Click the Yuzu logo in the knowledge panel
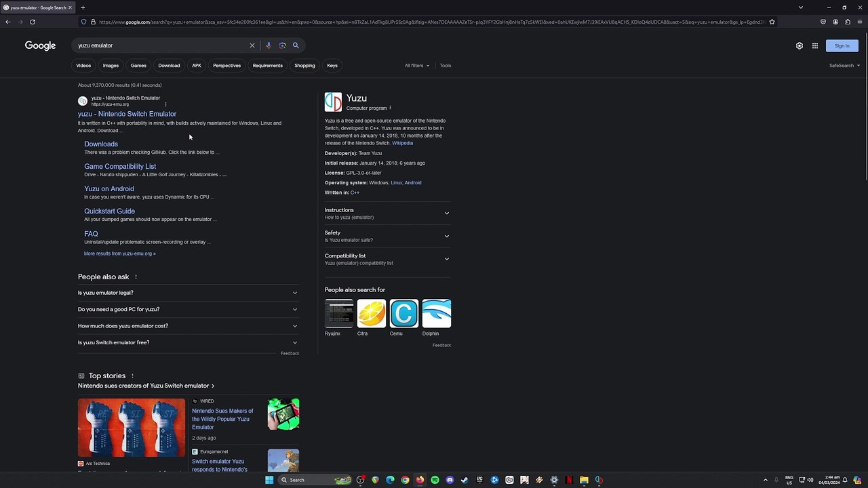868x488 pixels. 333,102
